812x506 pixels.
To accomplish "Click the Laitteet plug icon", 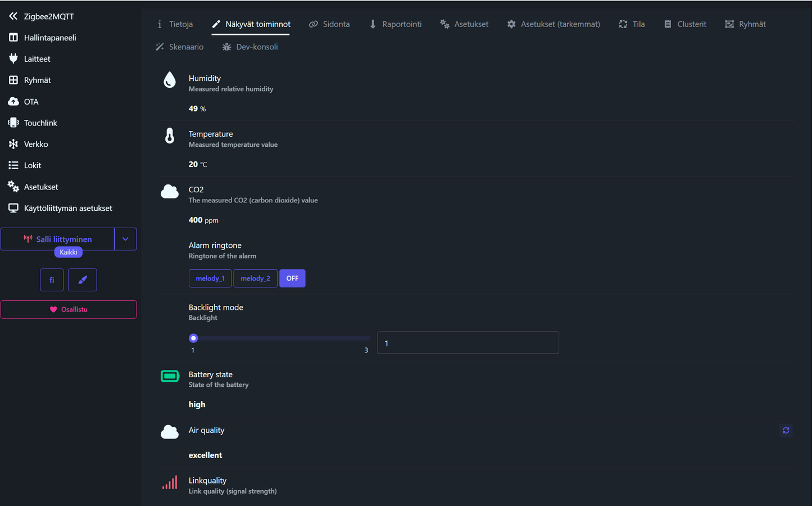I will click(x=13, y=58).
